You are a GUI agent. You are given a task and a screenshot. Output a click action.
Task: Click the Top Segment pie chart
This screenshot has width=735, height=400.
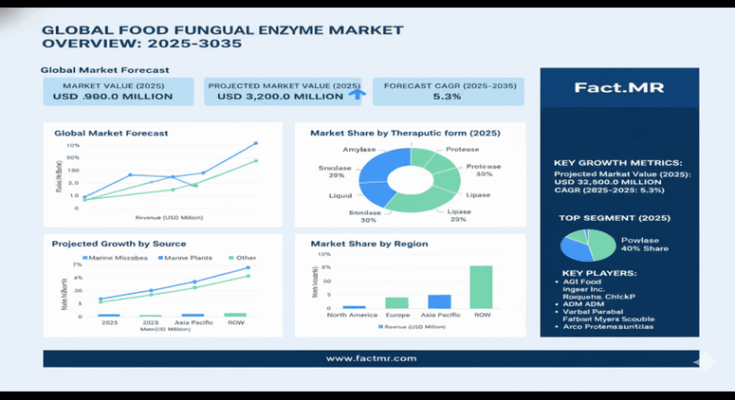click(588, 245)
